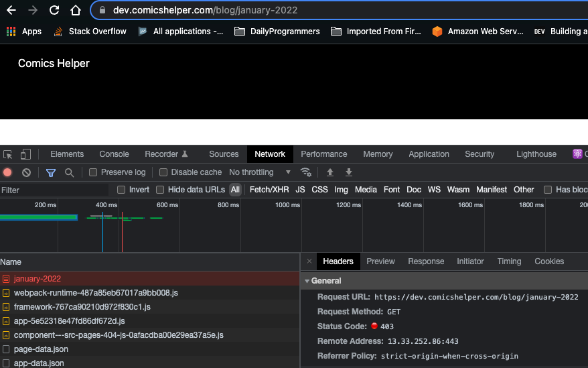Image resolution: width=588 pixels, height=368 pixels.
Task: Filter requests by Doc
Action: pyautogui.click(x=414, y=190)
